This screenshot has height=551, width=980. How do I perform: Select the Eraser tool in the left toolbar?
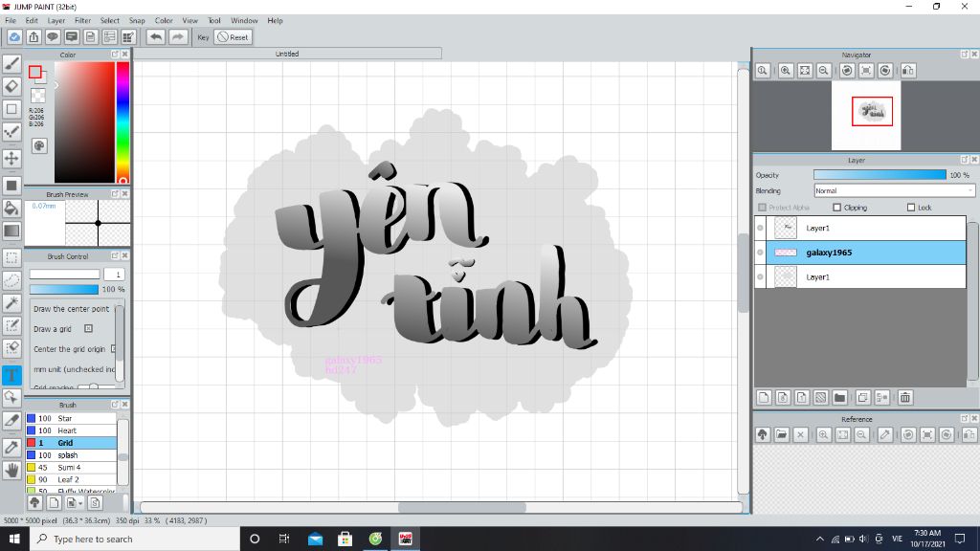tap(11, 86)
